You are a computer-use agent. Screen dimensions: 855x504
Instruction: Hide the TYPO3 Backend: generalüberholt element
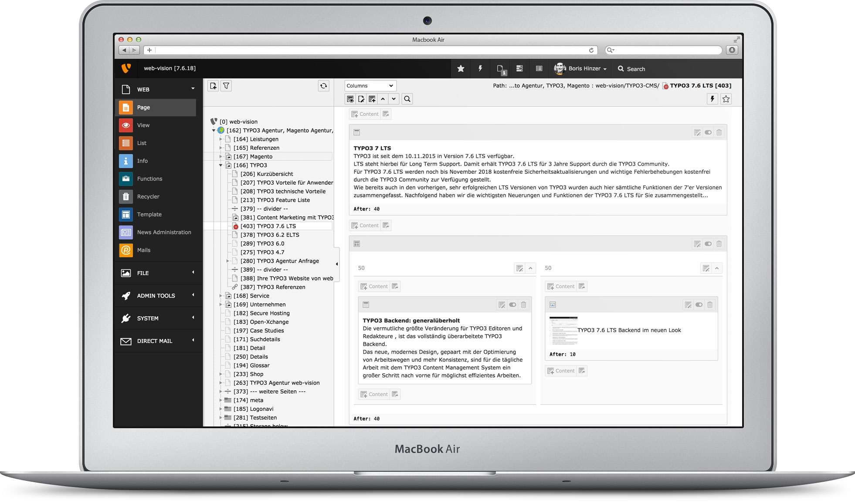pyautogui.click(x=512, y=304)
